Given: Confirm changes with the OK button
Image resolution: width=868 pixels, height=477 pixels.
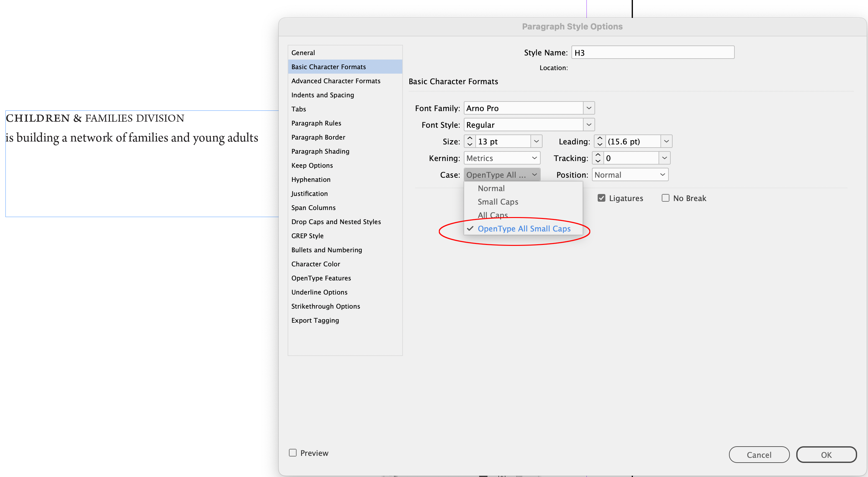Looking at the screenshot, I should [x=827, y=454].
